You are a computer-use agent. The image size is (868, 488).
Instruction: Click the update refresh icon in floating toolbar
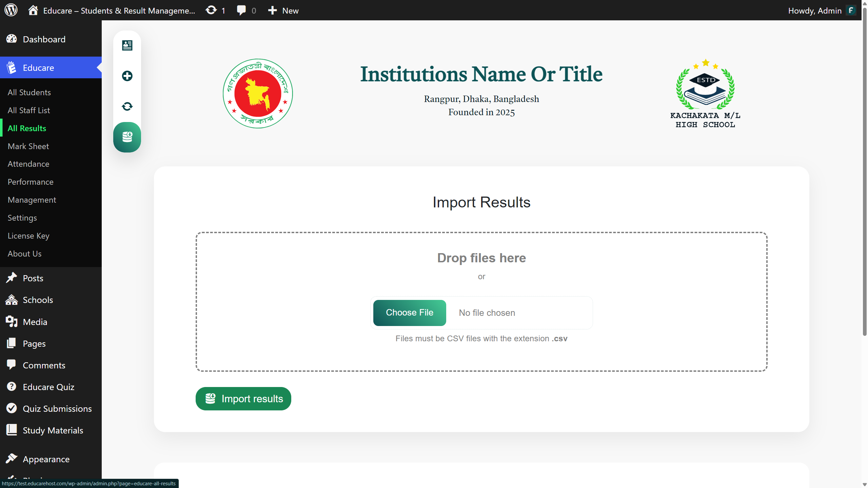(x=127, y=106)
